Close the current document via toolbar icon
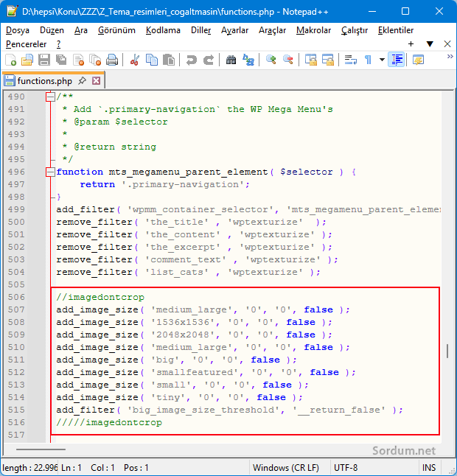457x476 pixels. pos(78,60)
